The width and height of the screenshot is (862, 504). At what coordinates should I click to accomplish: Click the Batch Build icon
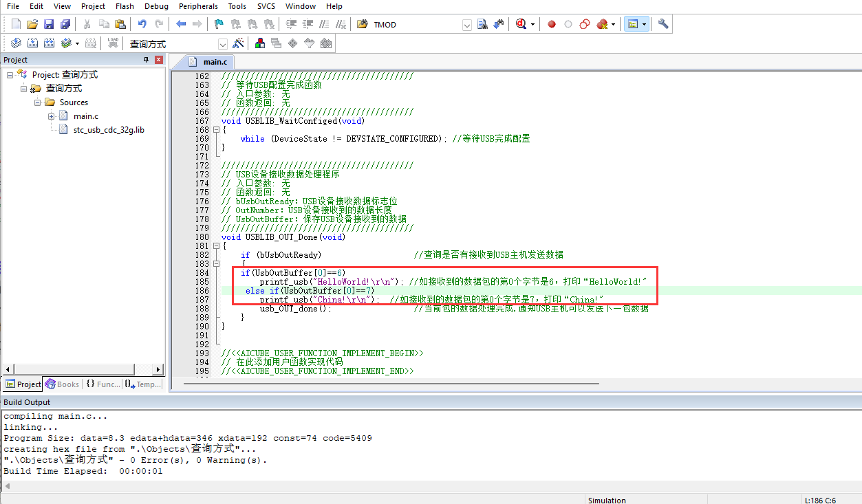click(66, 43)
